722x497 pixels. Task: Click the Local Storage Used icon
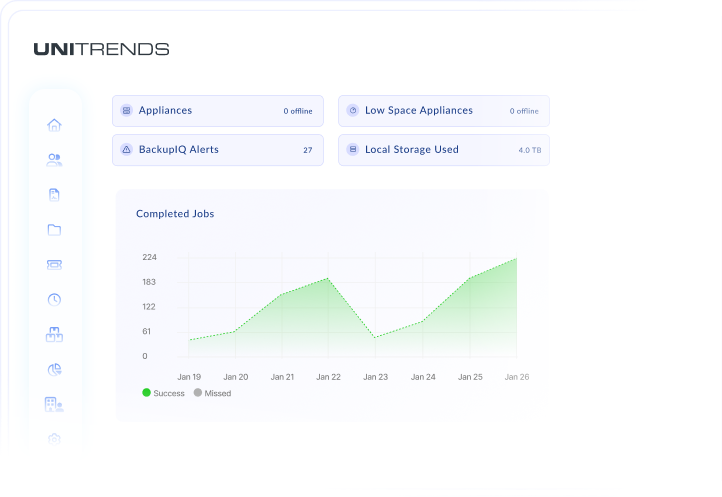[353, 149]
